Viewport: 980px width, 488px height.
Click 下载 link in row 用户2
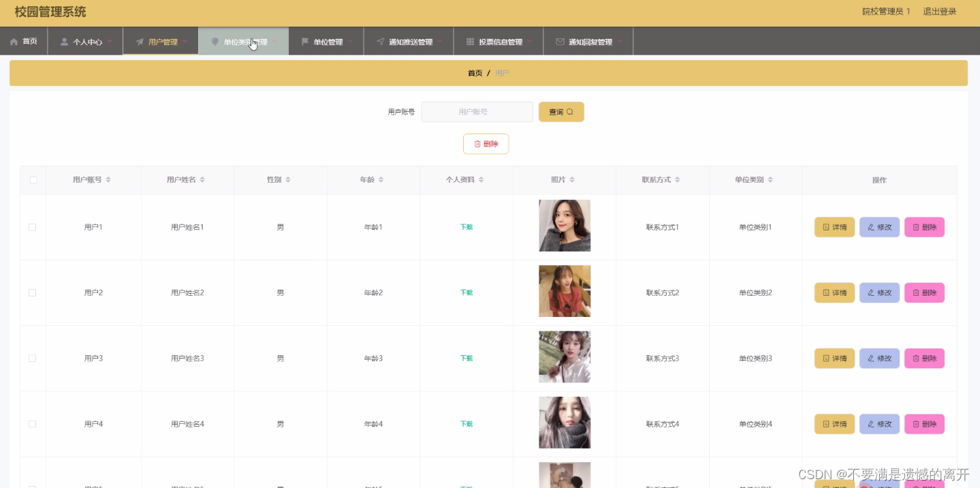[x=467, y=292]
